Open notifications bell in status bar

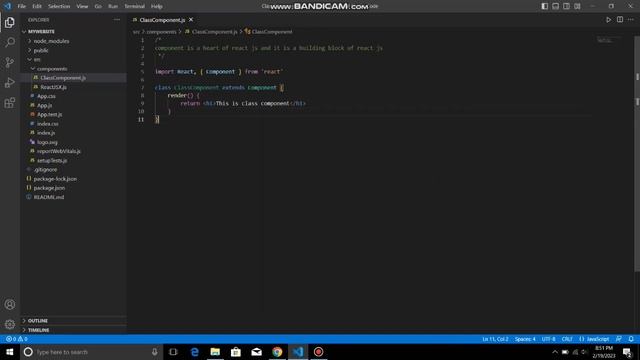tap(631, 339)
